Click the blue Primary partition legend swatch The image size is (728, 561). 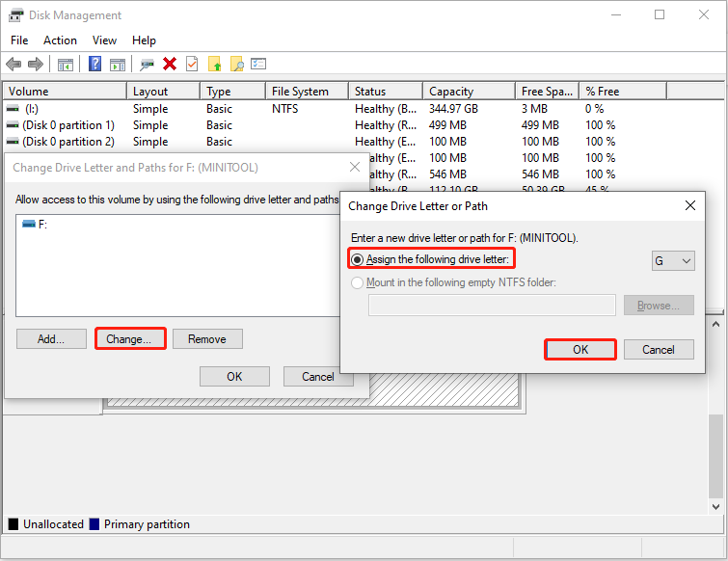click(x=94, y=523)
